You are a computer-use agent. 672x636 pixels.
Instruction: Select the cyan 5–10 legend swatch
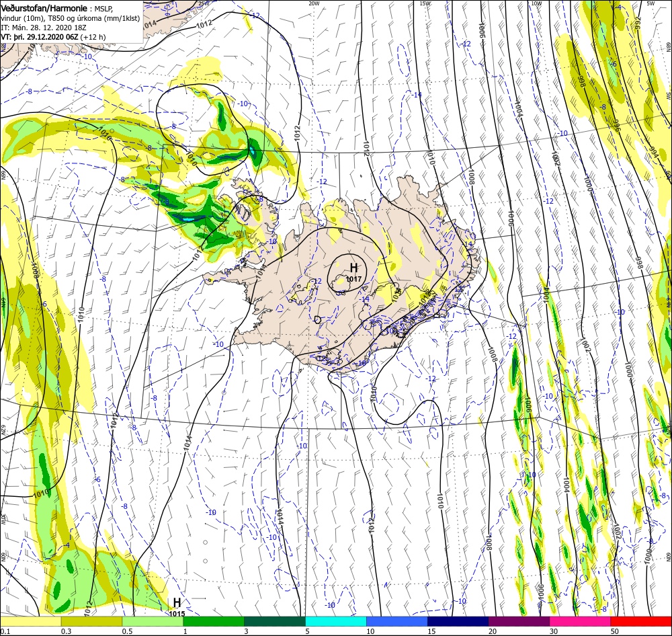pyautogui.click(x=336, y=622)
